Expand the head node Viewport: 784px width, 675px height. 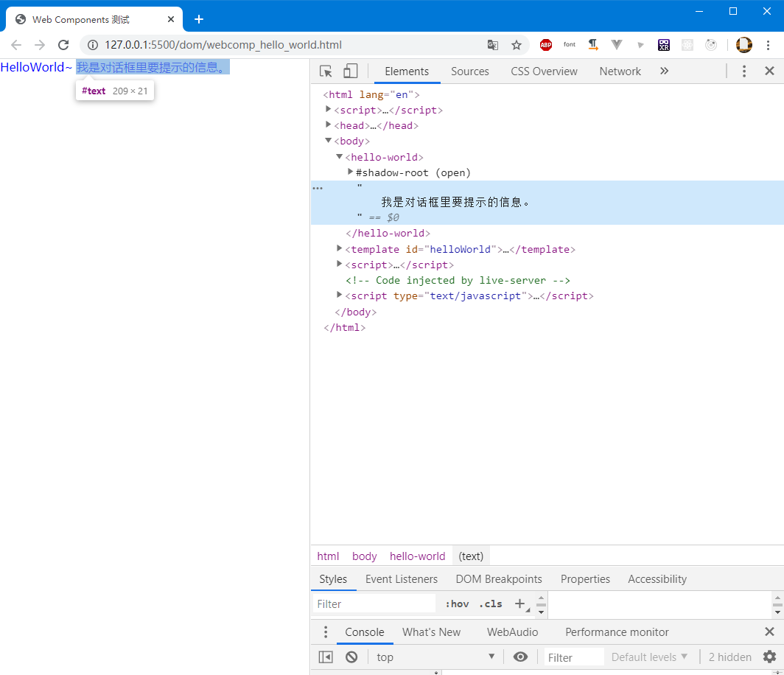(x=328, y=125)
